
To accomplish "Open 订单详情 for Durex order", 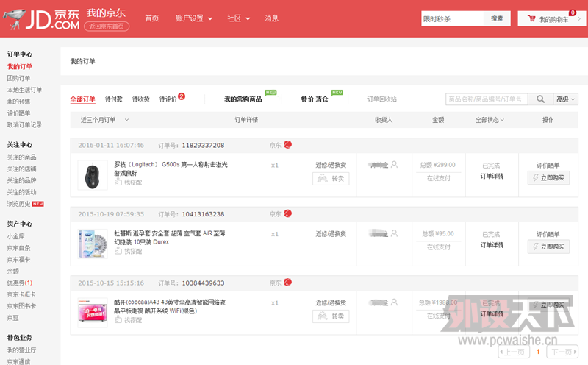I will coord(492,245).
